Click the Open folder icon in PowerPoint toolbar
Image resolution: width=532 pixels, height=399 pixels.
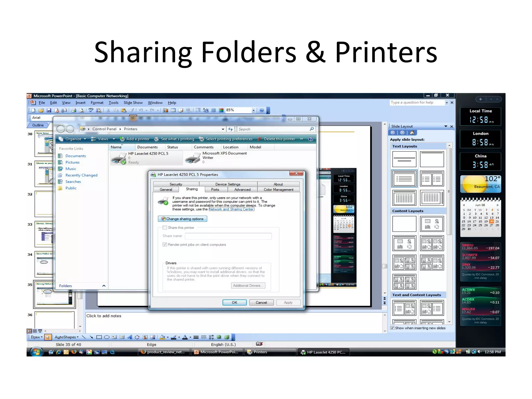coord(41,110)
